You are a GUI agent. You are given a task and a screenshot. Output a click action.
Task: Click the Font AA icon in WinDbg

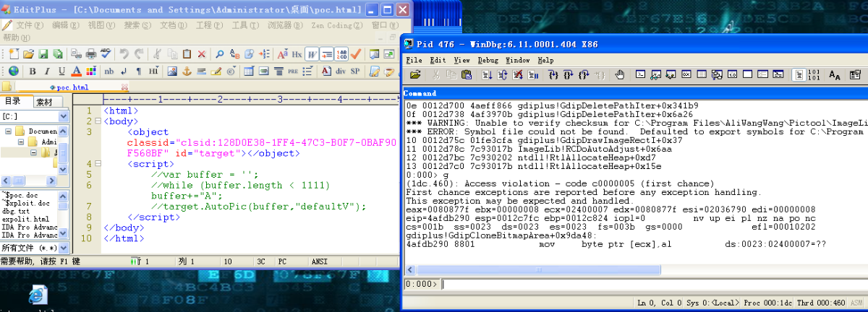[x=834, y=74]
